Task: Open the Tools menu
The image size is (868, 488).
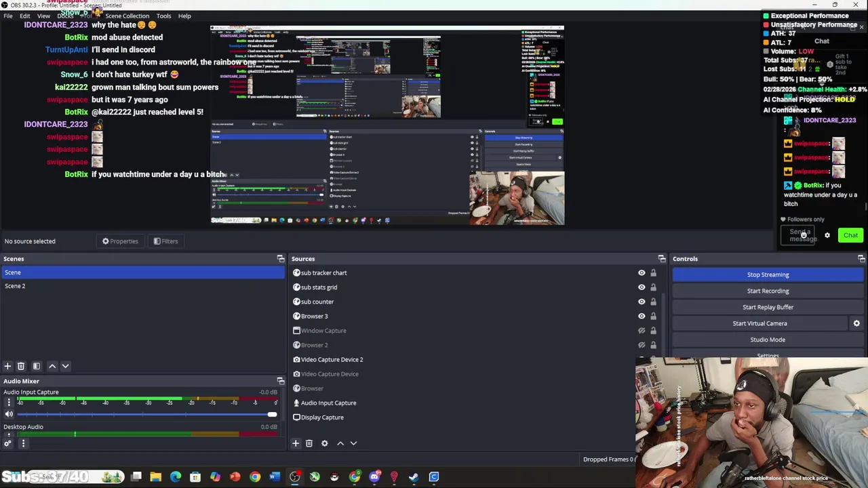Action: coord(163,16)
